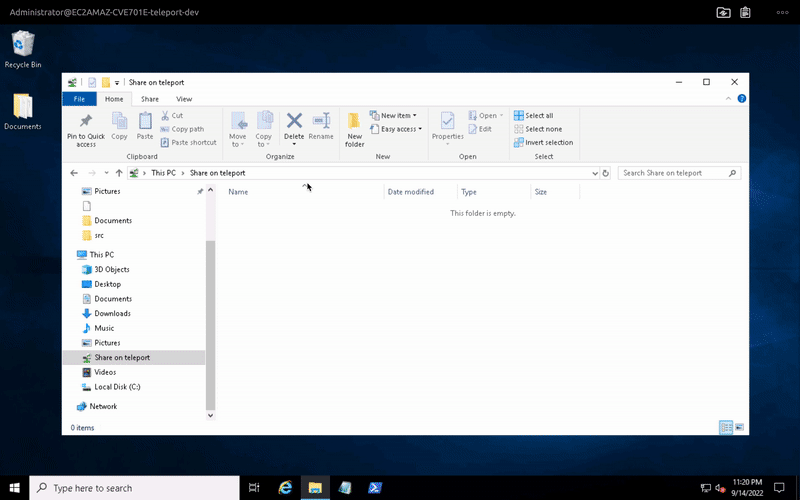Open Internet Explorer from the taskbar
Viewport: 800px width, 500px height.
284,488
